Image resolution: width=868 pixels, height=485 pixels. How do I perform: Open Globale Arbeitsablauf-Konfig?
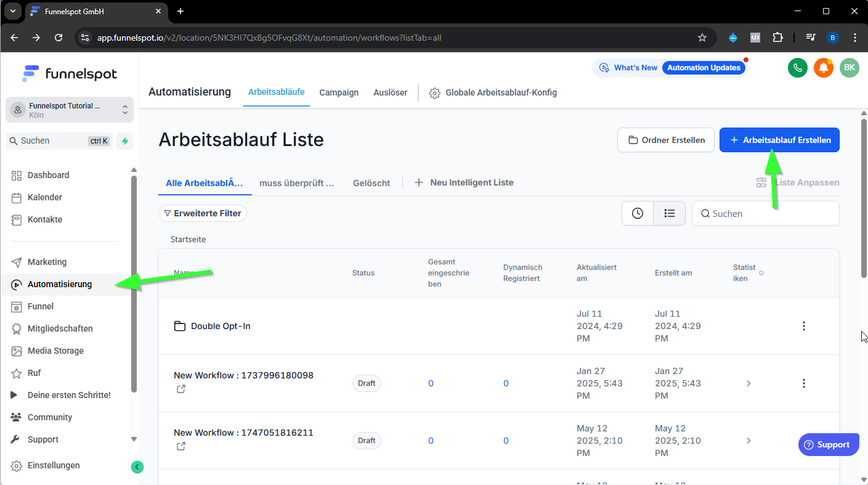[x=493, y=92]
